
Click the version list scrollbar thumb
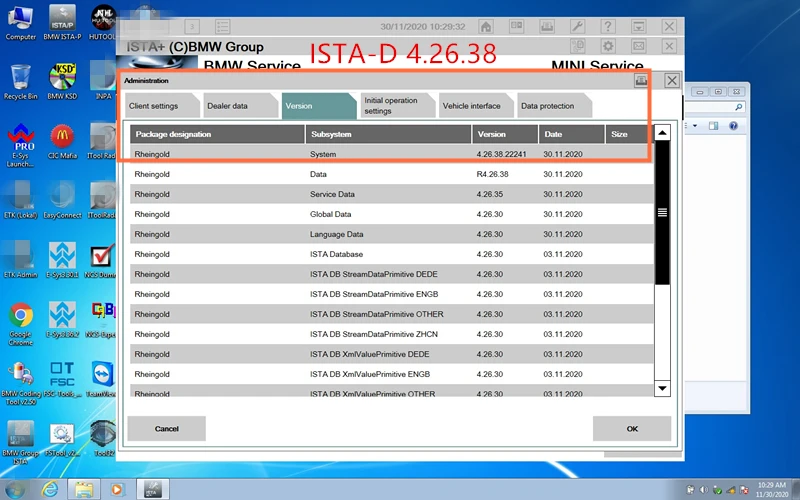click(662, 213)
